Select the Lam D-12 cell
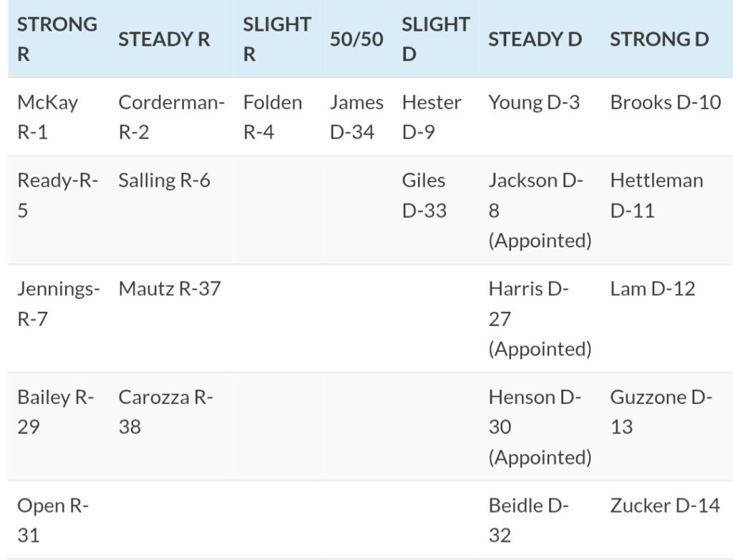The width and height of the screenshot is (733, 560). tap(653, 289)
